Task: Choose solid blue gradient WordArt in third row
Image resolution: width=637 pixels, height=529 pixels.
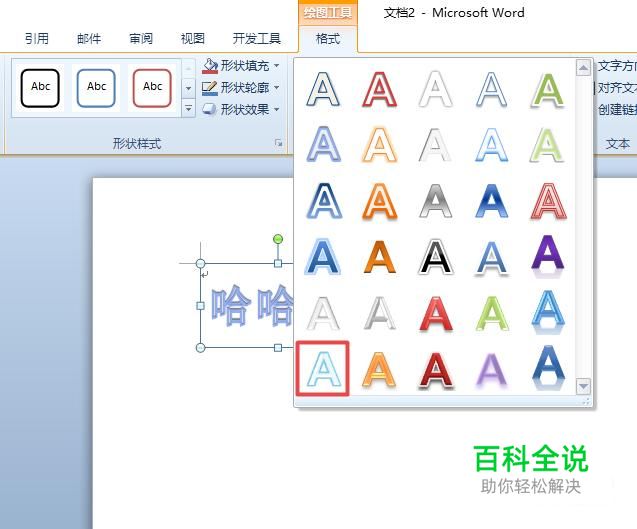Action: (491, 200)
